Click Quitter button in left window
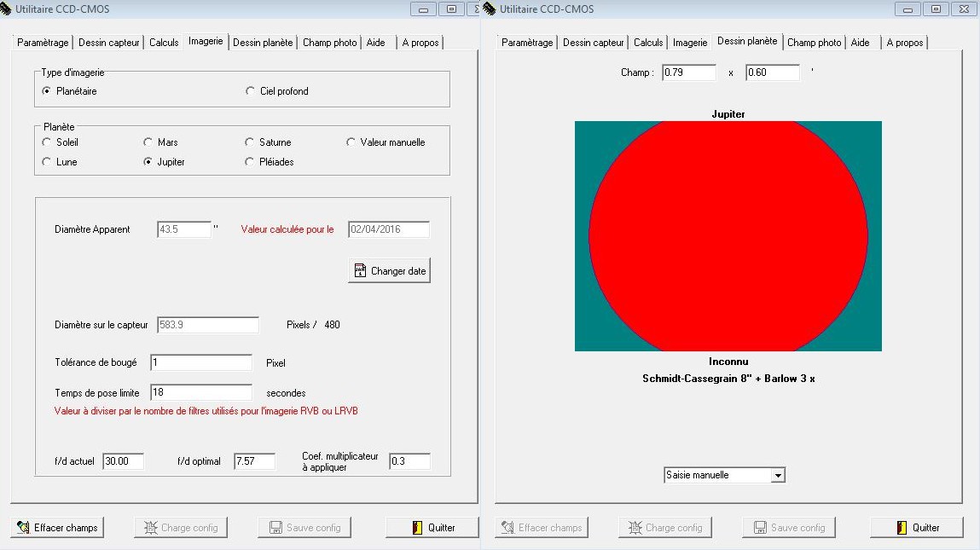980x550 pixels. (432, 528)
